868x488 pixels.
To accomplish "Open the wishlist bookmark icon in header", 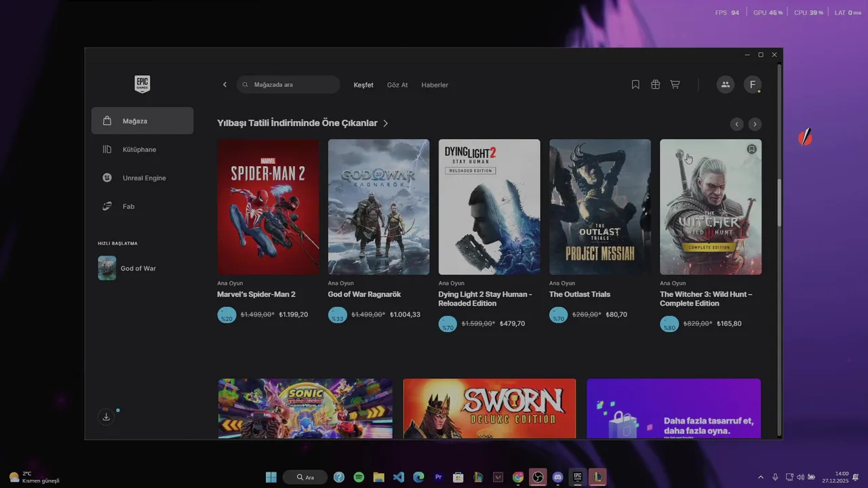I will pyautogui.click(x=635, y=85).
